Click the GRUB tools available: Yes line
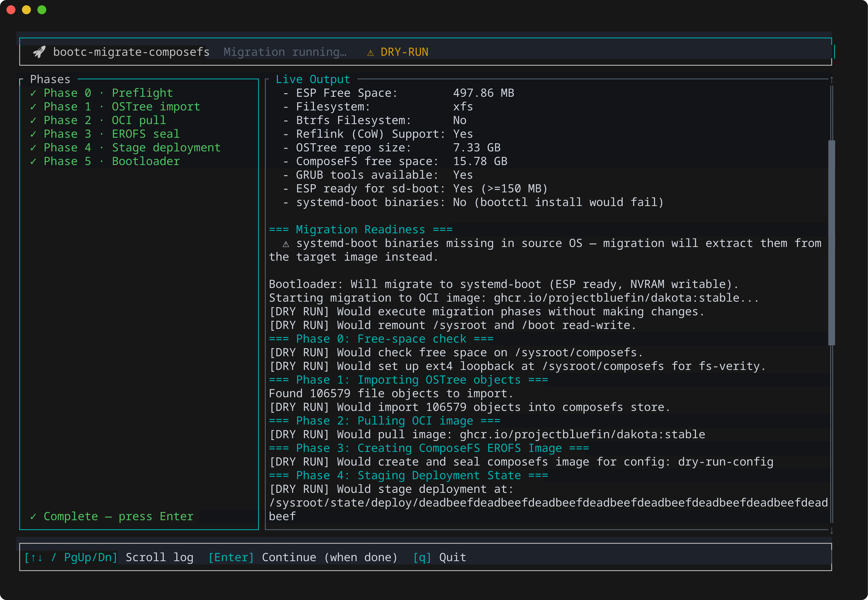This screenshot has height=600, width=868. (x=378, y=175)
